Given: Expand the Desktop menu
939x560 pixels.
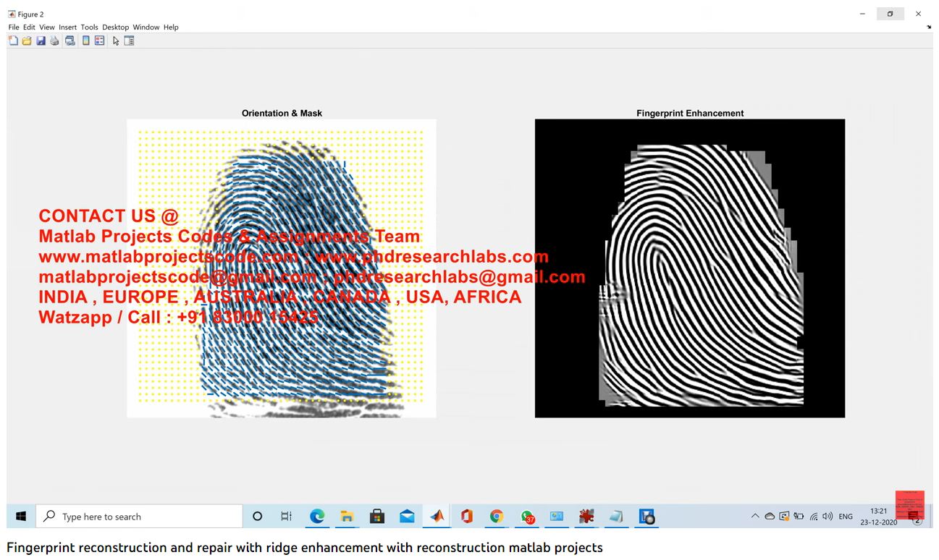Looking at the screenshot, I should pos(115,27).
